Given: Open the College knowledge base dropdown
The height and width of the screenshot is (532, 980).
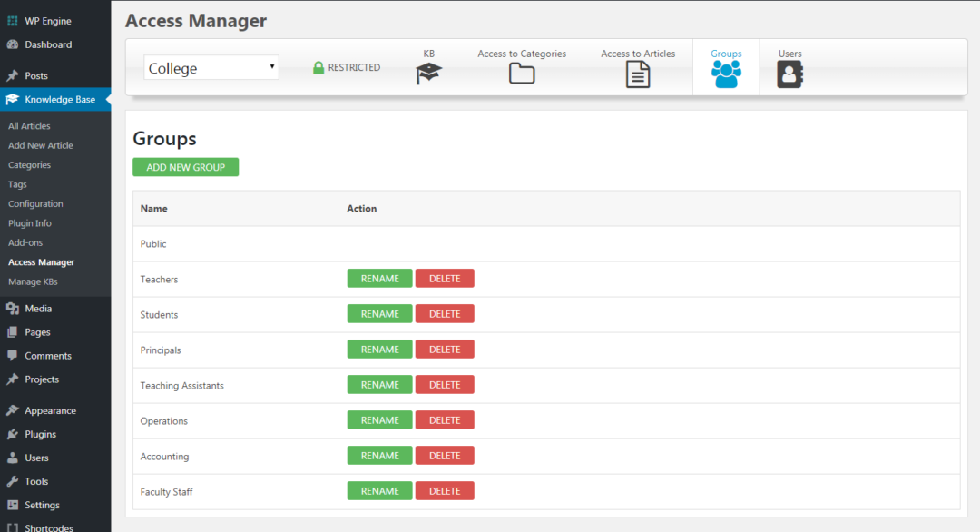Looking at the screenshot, I should click(x=211, y=66).
